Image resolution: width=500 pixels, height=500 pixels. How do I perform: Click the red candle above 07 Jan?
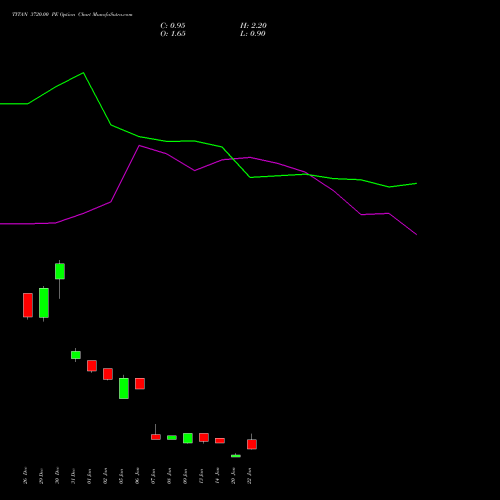[156, 437]
